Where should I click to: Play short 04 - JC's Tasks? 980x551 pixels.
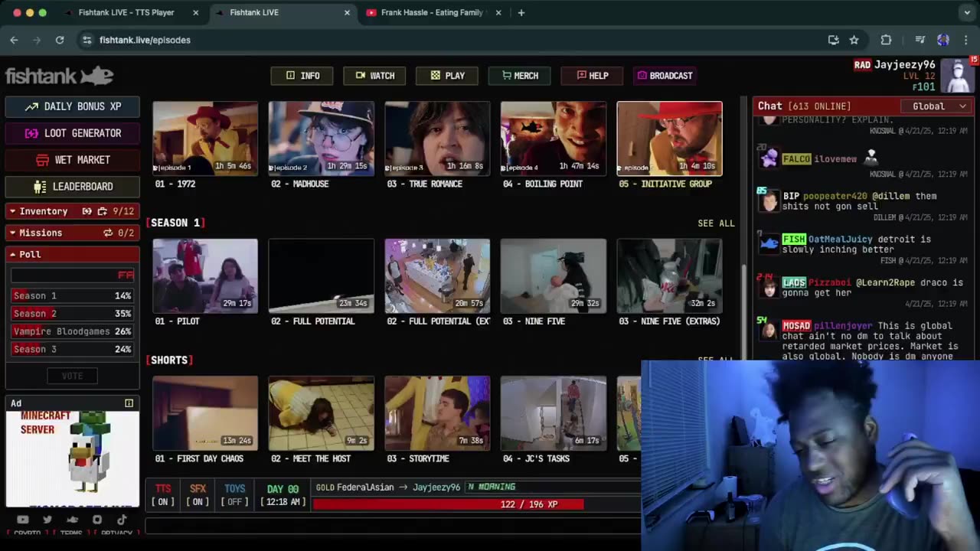click(554, 413)
